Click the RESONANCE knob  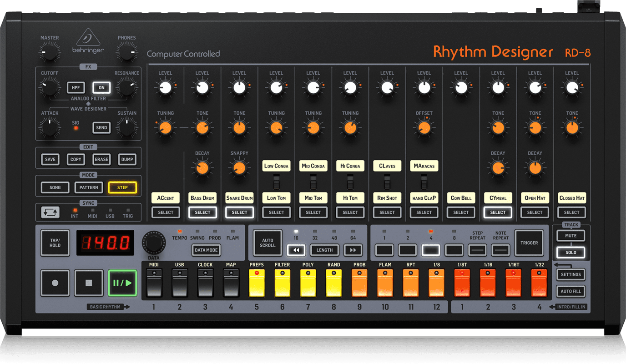click(x=127, y=88)
